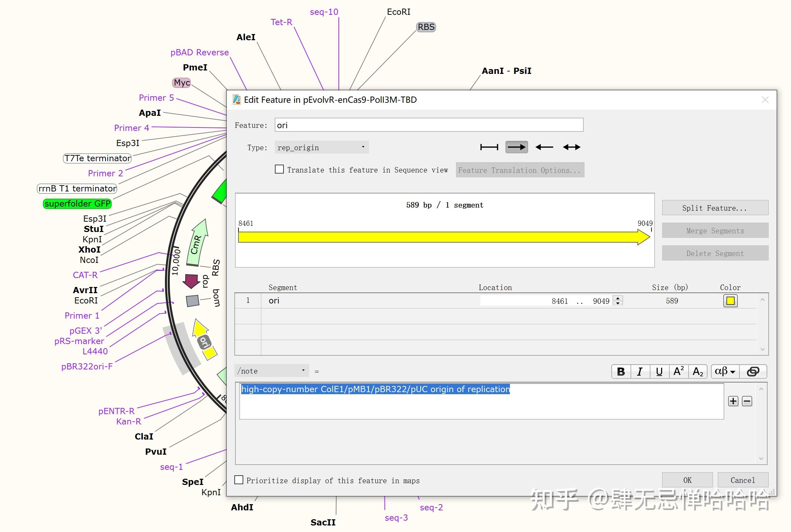Click rrnB T1 terminator label
The height and width of the screenshot is (532, 791).
(x=77, y=188)
